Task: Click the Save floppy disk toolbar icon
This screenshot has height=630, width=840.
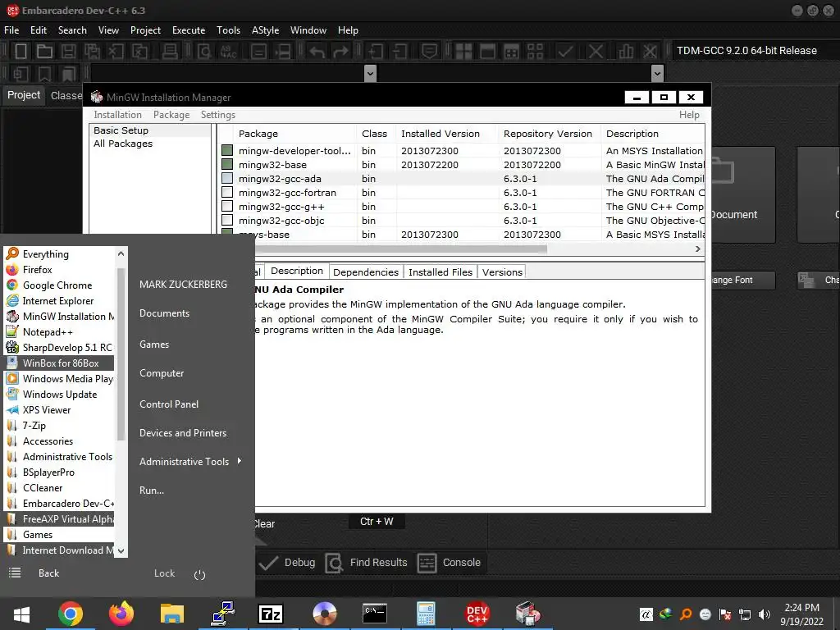Action: (68, 51)
